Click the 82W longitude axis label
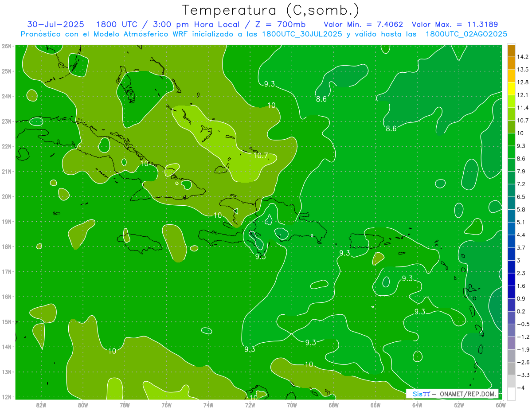532x411 pixels. 41,405
